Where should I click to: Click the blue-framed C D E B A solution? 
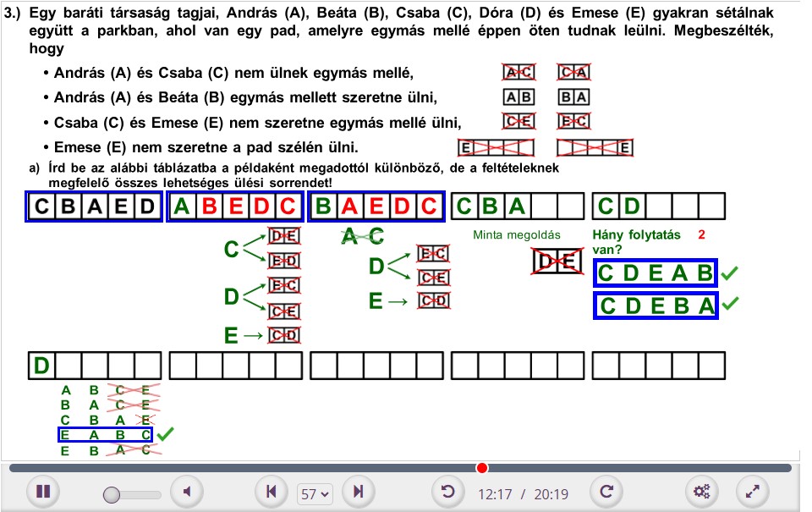pyautogui.click(x=656, y=306)
